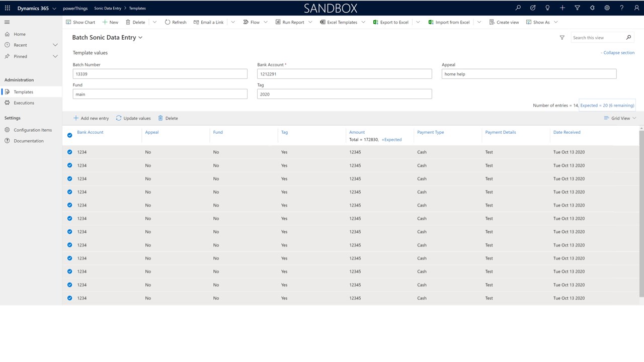Toggle the select-all checkbox in grid header
This screenshot has height=362, width=644.
[x=70, y=135]
